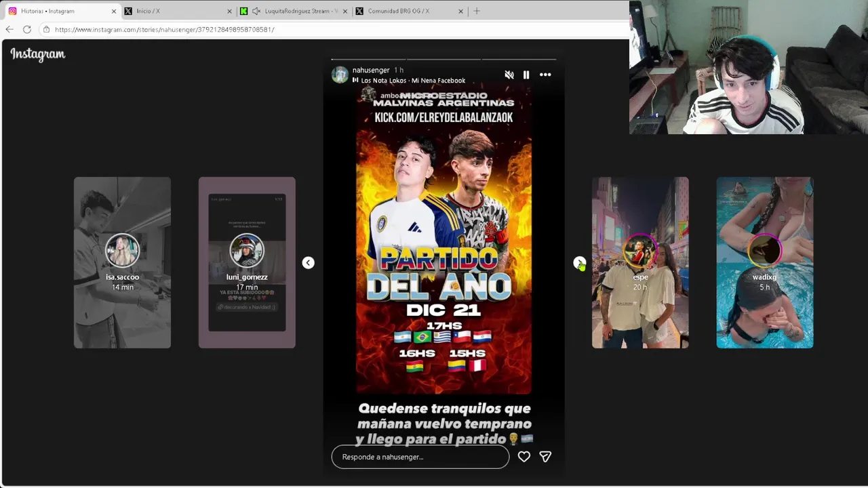This screenshot has height=488, width=868.
Task: Open the nahusenger username link
Action: coord(371,70)
